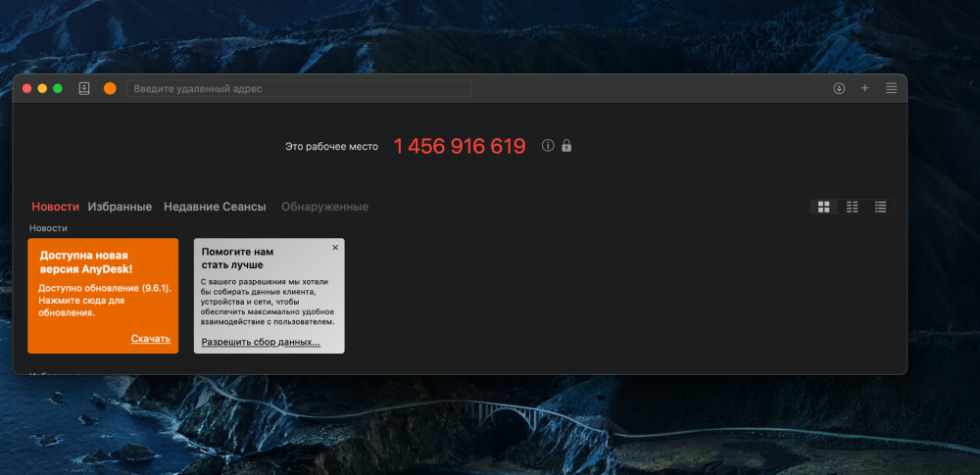Click the Разрешить сбор данных link
Screen dimensions: 980x475
[261, 343]
